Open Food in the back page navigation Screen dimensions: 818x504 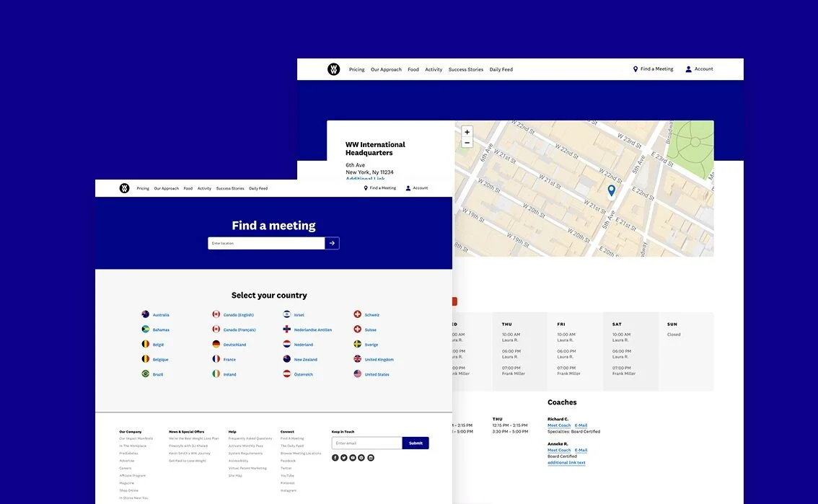coord(413,69)
